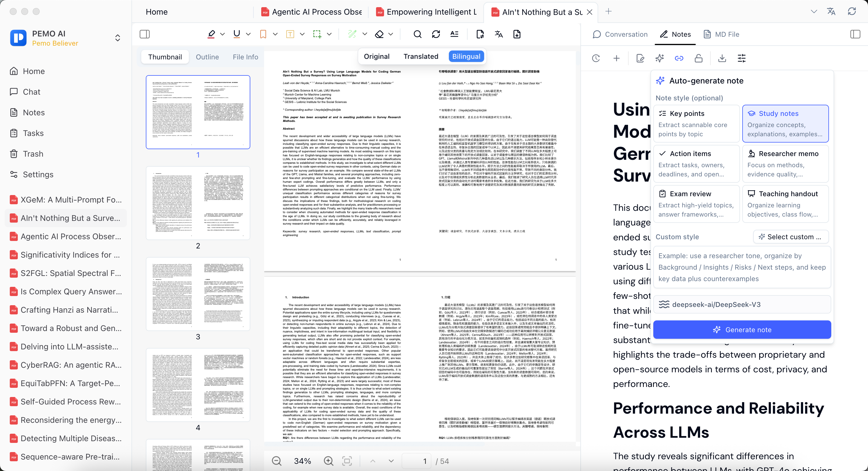Open the notes adjustment sliders icon
This screenshot has width=868, height=471.
click(742, 58)
